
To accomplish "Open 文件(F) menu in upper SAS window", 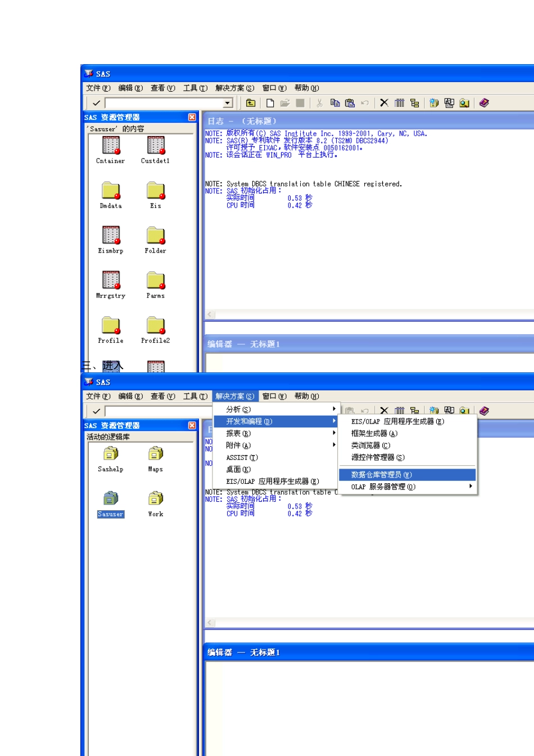I will point(98,88).
